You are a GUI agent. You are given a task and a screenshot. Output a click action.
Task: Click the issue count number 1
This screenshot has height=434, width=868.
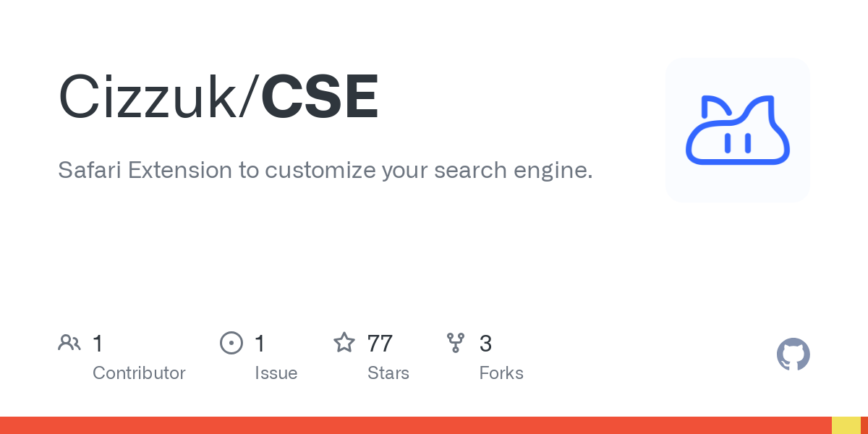(260, 343)
